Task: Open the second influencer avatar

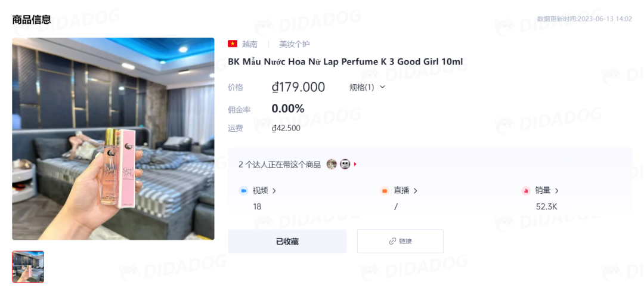Action: click(x=345, y=165)
